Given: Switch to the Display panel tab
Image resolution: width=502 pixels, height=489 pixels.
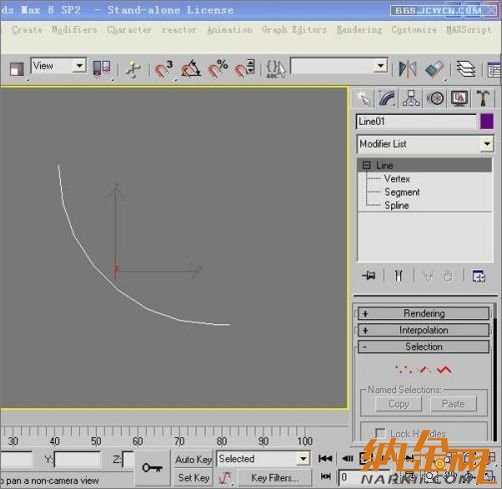Looking at the screenshot, I should click(x=459, y=99).
